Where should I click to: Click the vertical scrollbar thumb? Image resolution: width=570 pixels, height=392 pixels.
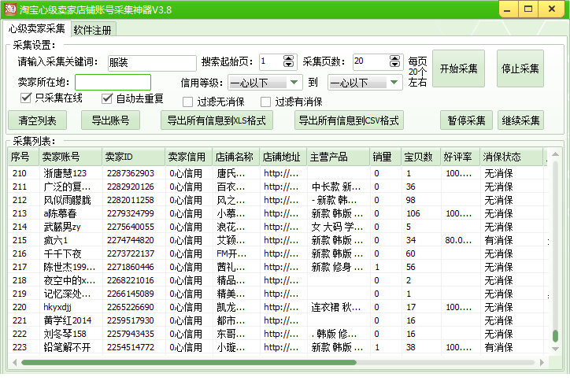point(555,335)
